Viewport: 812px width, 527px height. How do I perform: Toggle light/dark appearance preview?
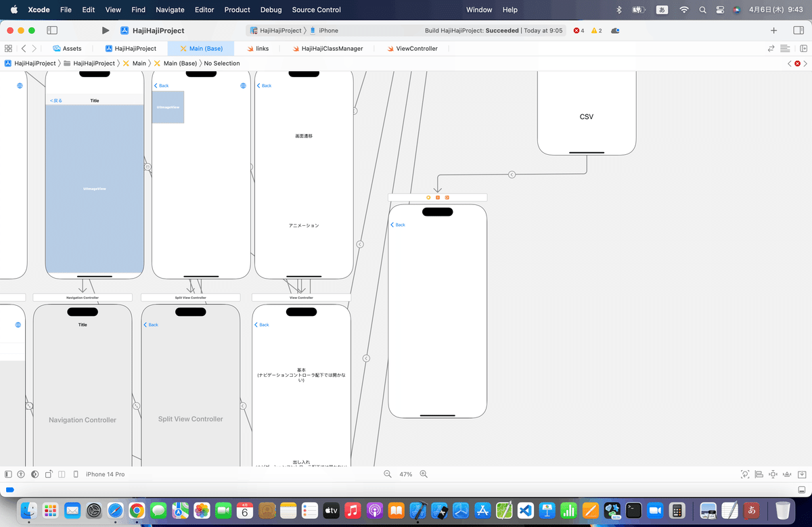click(34, 474)
